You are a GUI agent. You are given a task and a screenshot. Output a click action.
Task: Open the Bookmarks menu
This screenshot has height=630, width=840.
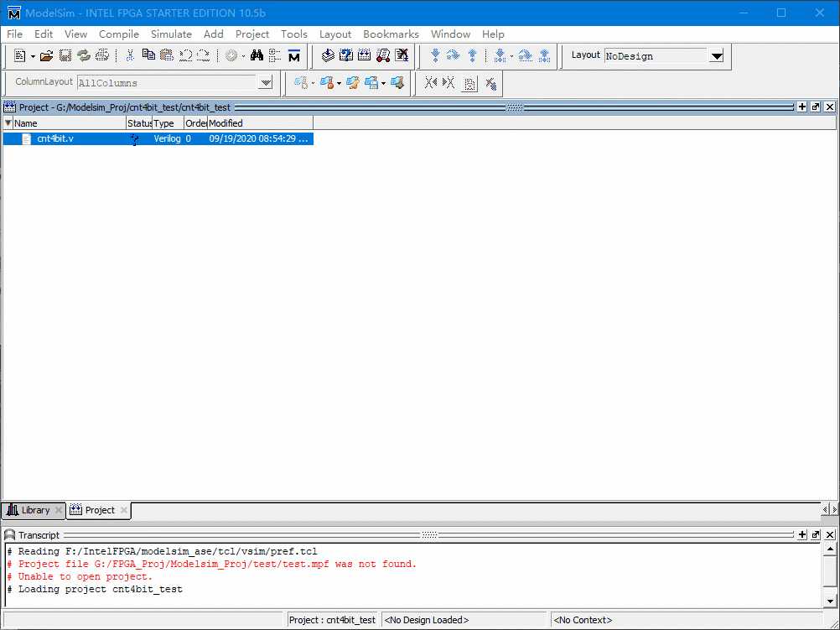point(391,34)
